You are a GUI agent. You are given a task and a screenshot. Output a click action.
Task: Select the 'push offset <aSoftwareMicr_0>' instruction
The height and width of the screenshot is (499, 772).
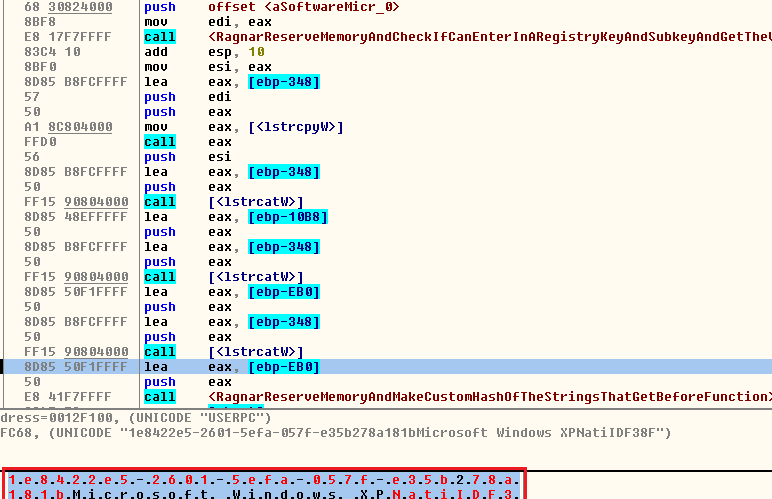[271, 7]
